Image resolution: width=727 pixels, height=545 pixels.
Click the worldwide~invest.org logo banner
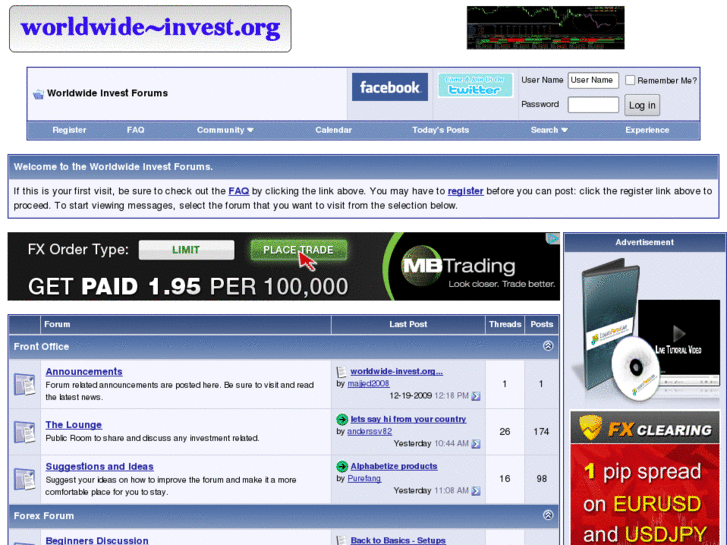[x=150, y=29]
